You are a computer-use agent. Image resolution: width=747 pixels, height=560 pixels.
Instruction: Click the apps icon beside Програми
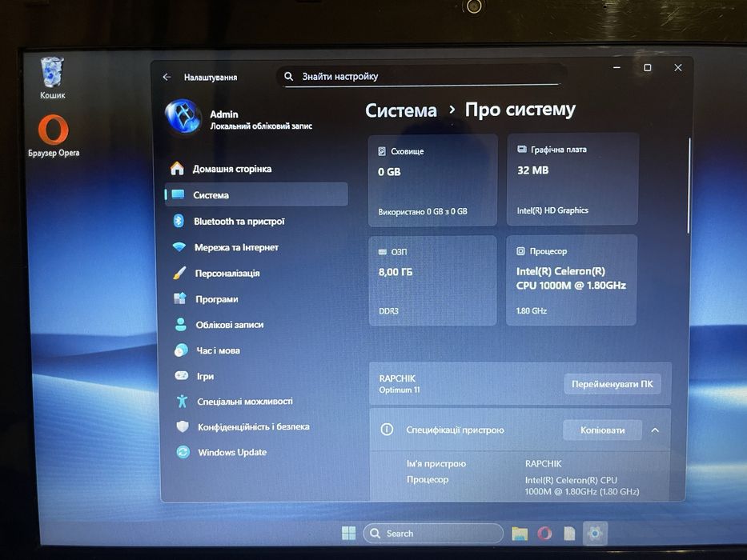tap(179, 298)
